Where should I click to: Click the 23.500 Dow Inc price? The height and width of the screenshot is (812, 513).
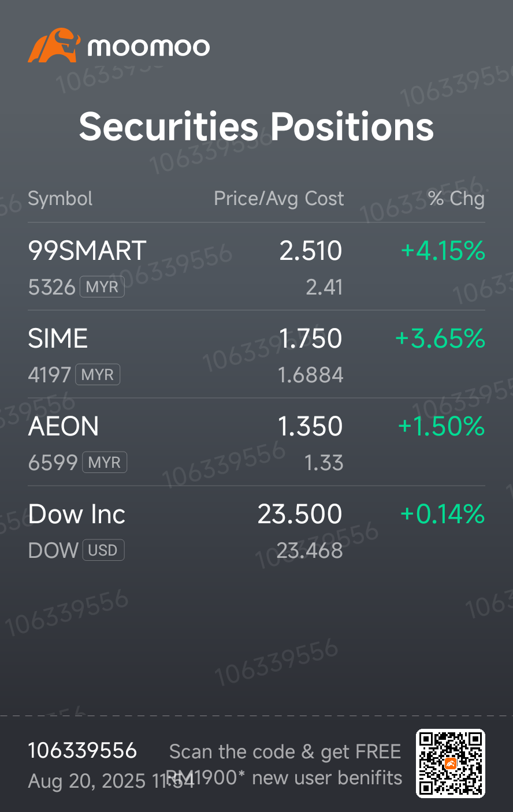[300, 514]
